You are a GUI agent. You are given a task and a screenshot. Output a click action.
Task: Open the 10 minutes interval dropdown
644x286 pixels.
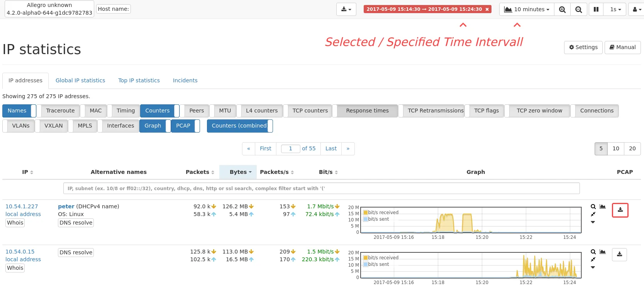click(x=527, y=9)
